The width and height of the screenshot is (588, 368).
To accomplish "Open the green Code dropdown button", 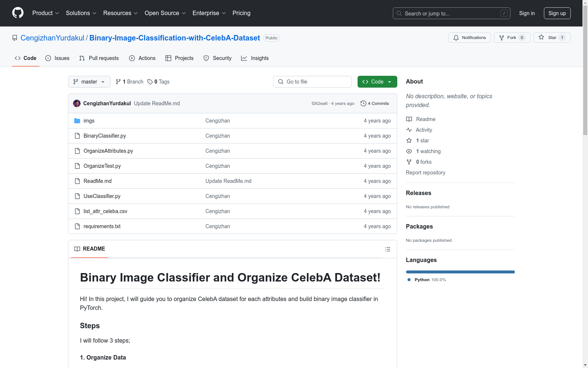I will (377, 82).
